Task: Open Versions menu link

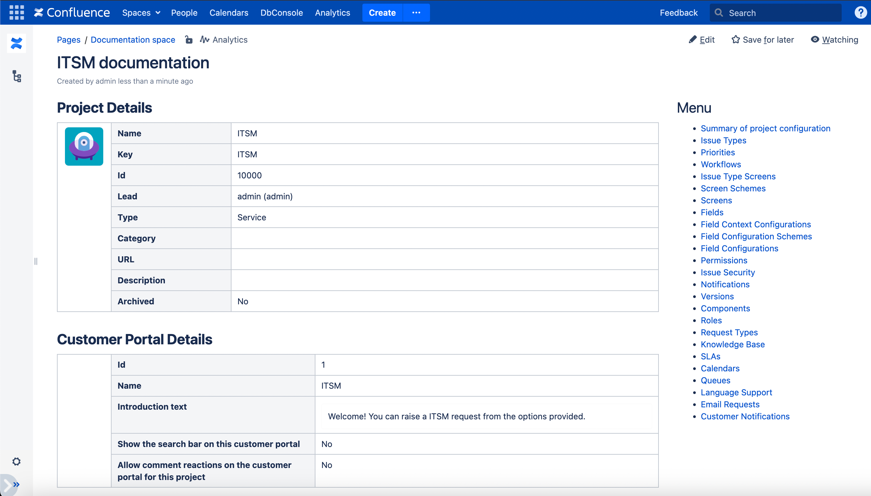Action: coord(717,297)
